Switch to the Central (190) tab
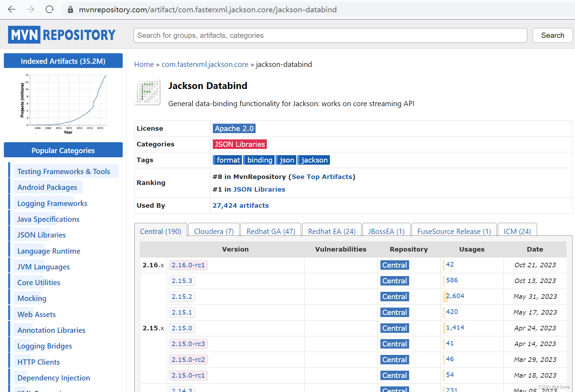Viewport: 575px width, 392px height. coord(161,231)
